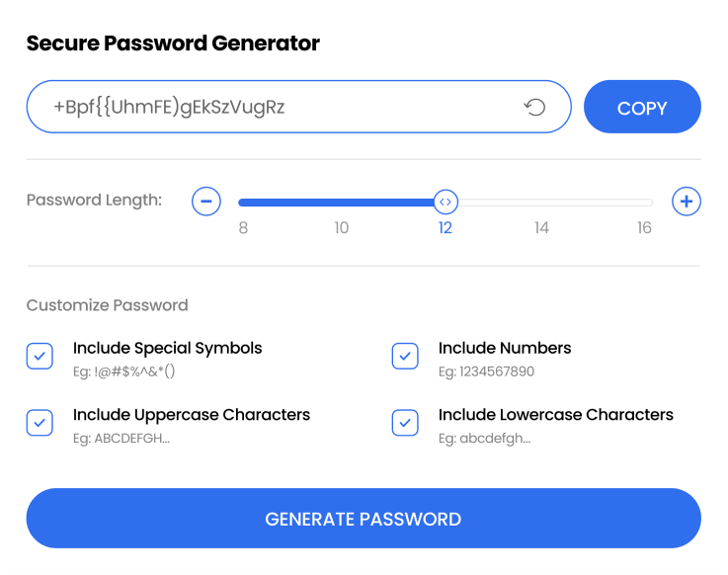Decrease password length with minus button

click(205, 202)
